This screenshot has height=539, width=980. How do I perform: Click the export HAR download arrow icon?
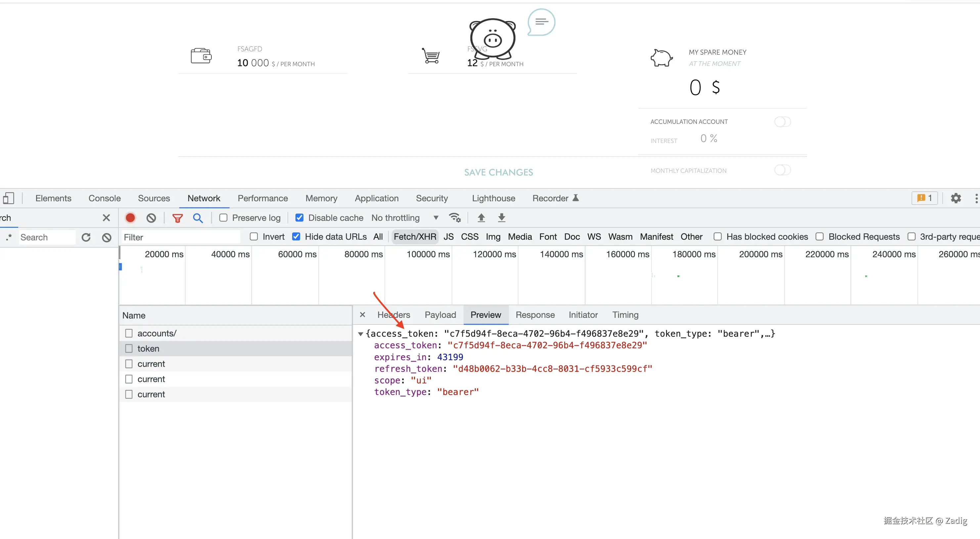[501, 218]
